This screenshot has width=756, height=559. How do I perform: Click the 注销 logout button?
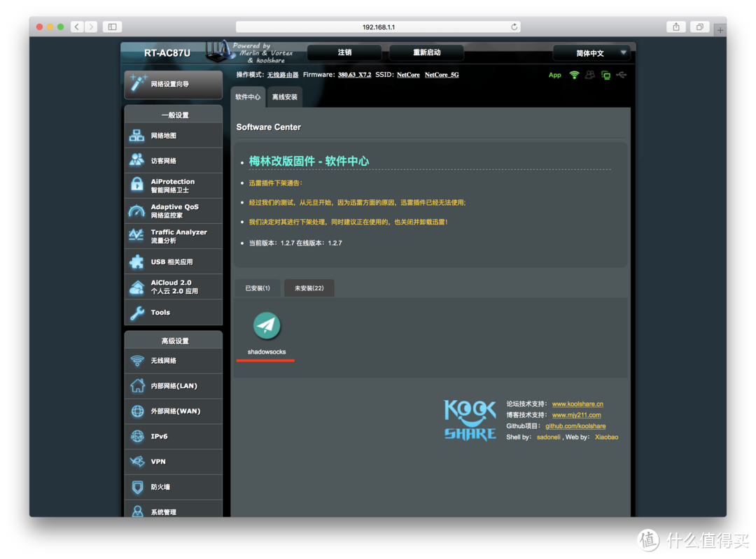[344, 52]
